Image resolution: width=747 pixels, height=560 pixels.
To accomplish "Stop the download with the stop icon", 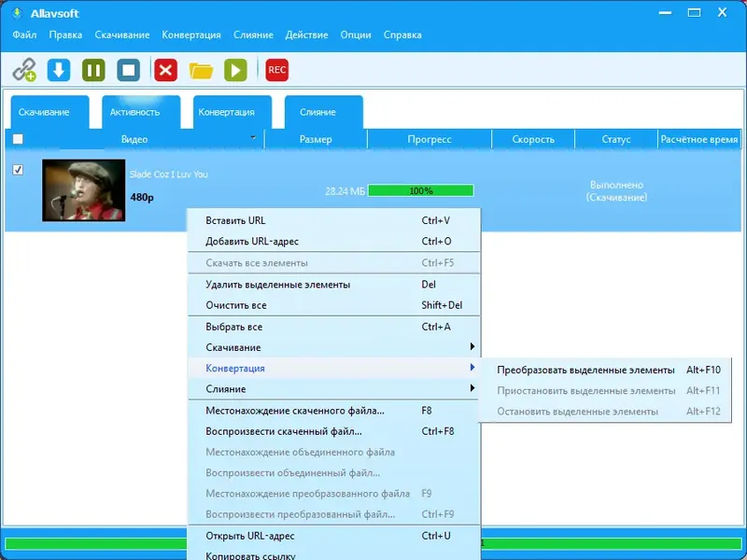I will click(x=126, y=69).
